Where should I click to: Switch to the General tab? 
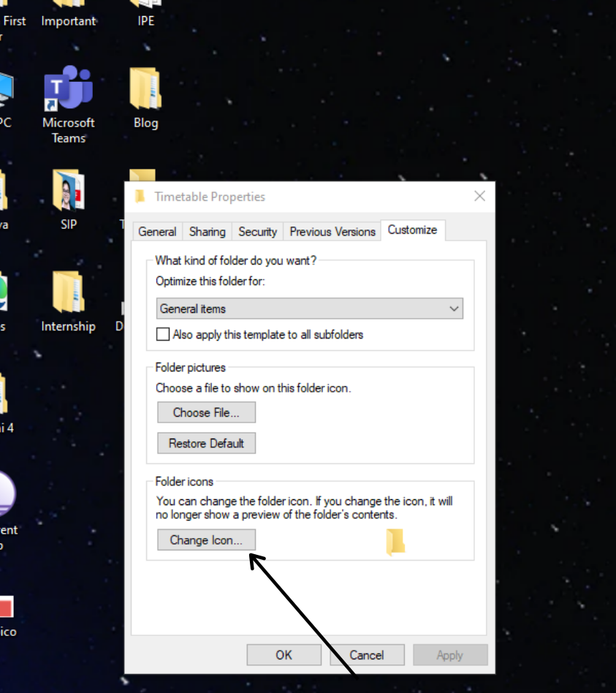tap(156, 231)
